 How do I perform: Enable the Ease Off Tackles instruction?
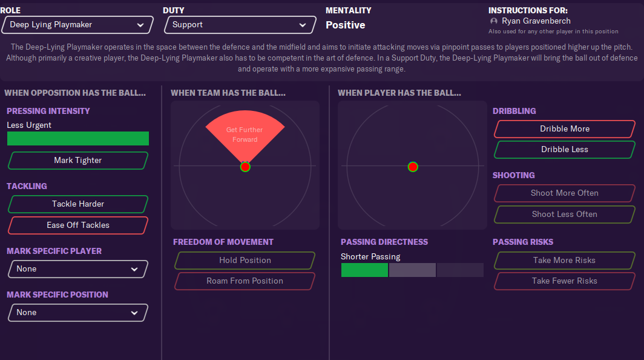[78, 225]
